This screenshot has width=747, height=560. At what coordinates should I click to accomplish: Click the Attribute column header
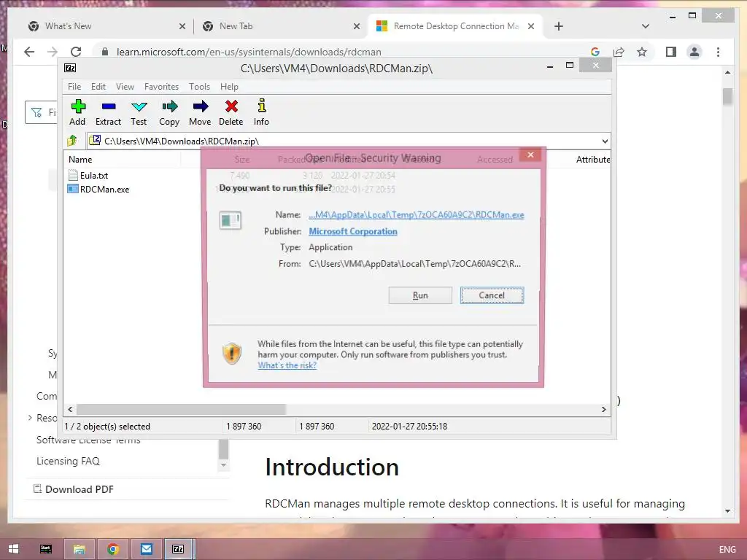[x=592, y=160]
